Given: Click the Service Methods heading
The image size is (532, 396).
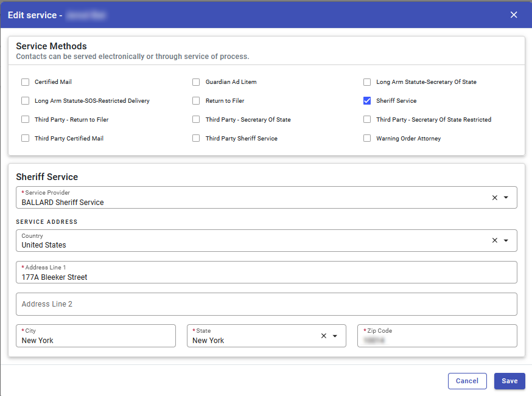Looking at the screenshot, I should coord(51,46).
